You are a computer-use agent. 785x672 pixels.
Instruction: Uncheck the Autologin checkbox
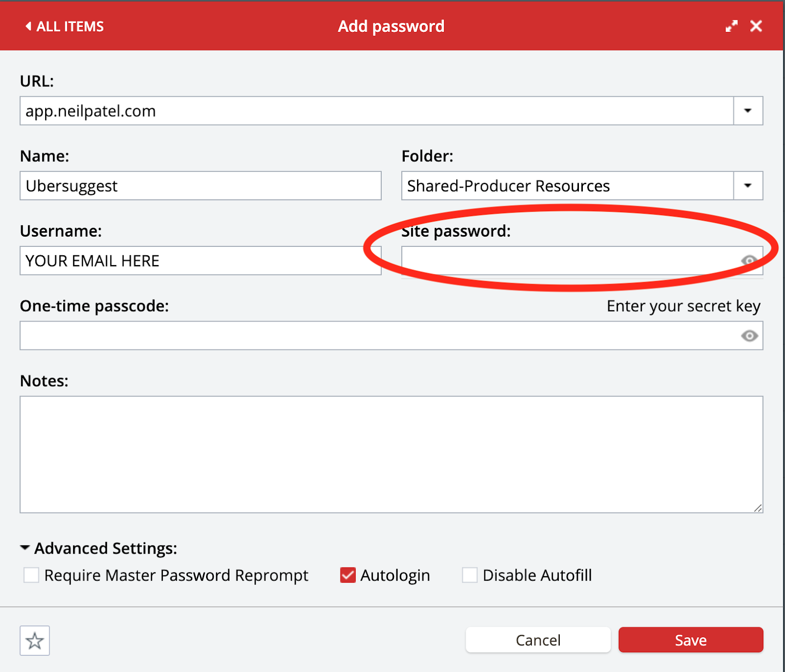pyautogui.click(x=348, y=575)
